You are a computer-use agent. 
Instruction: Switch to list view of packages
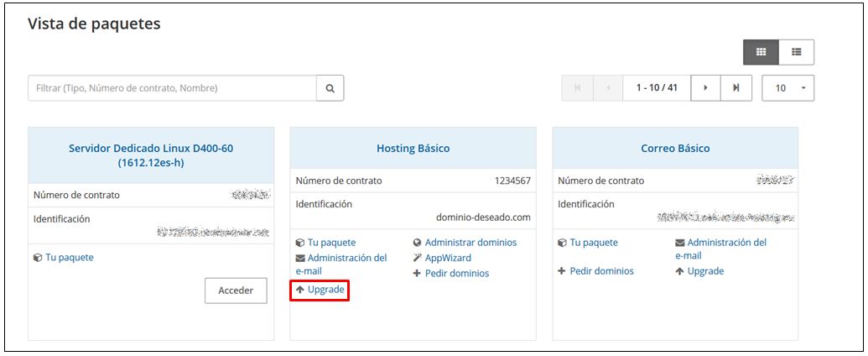click(x=797, y=52)
